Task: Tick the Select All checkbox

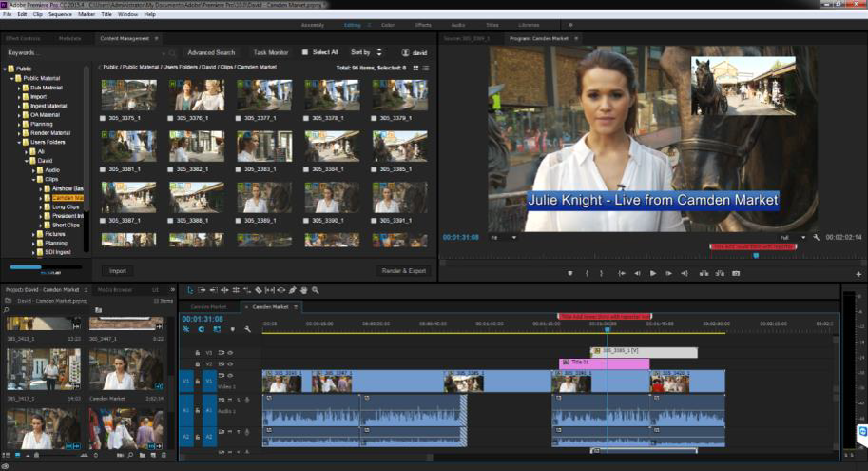Action: click(305, 52)
